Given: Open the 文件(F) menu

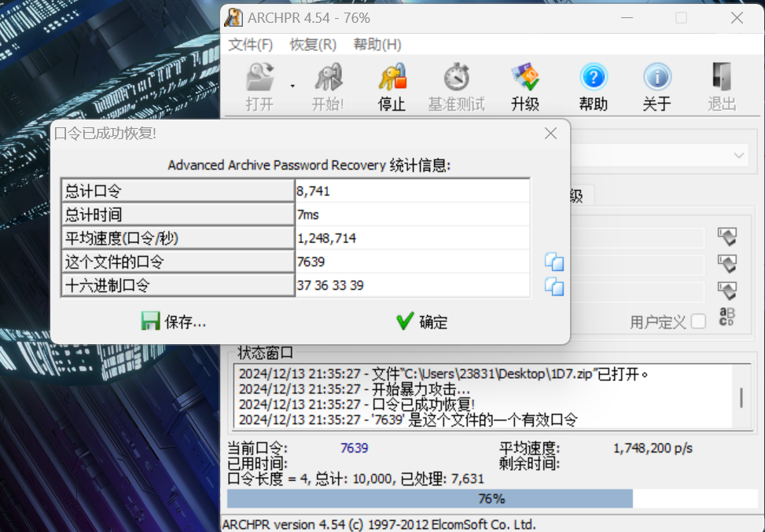Looking at the screenshot, I should (x=250, y=45).
